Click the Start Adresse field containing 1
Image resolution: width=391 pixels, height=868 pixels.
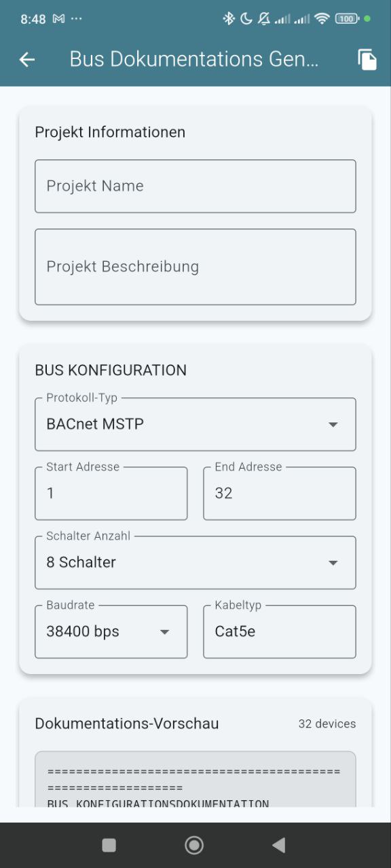(111, 493)
